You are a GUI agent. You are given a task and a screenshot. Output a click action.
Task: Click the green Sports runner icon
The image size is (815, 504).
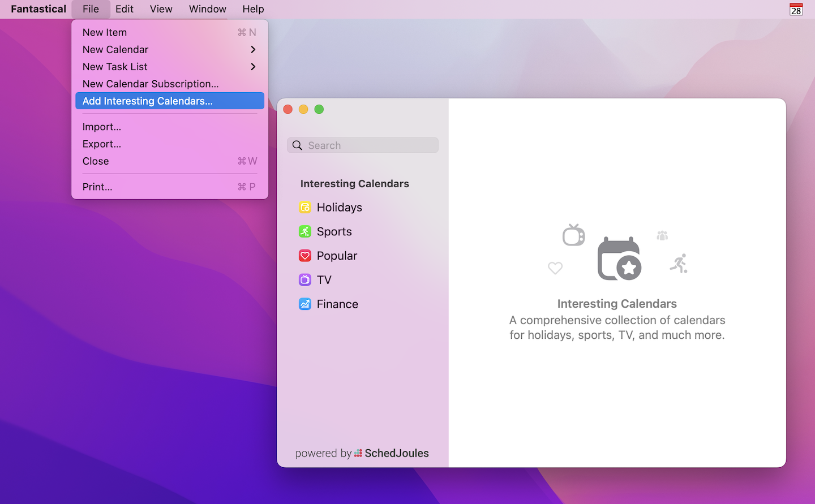click(305, 231)
